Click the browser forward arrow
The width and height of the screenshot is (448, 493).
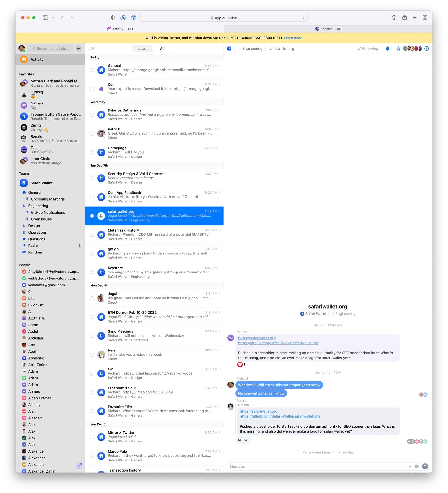[72, 18]
